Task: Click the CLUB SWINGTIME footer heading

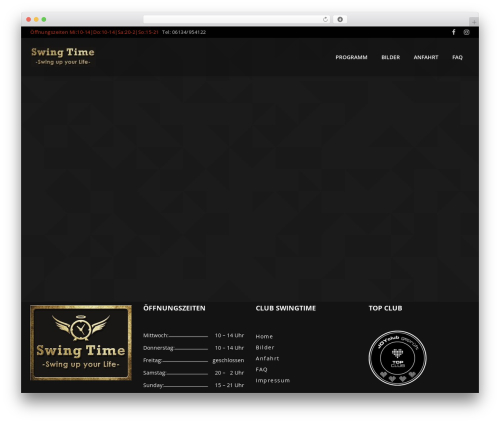Action: coord(286,308)
